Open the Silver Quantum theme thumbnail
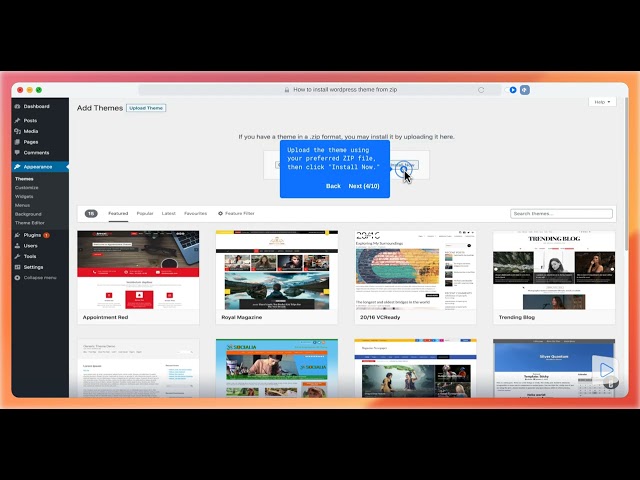 554,368
